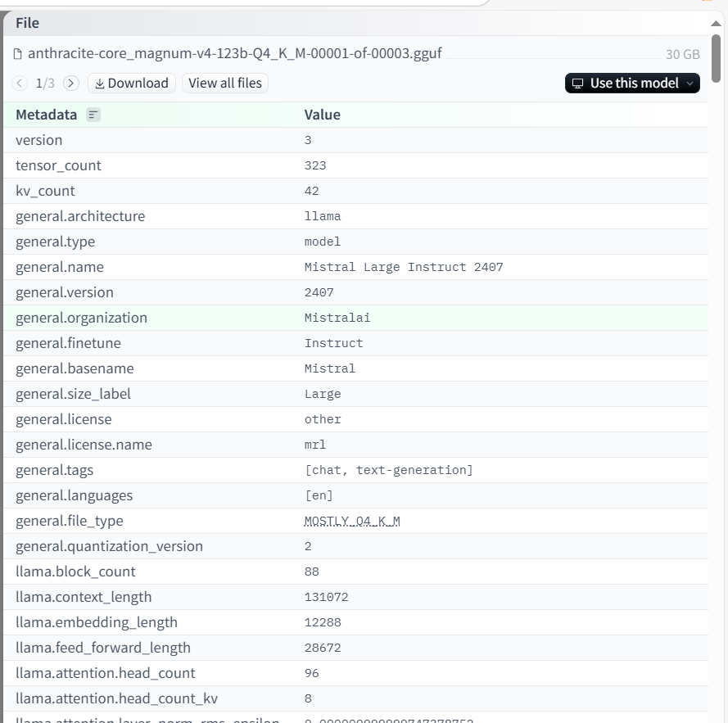Click the Mistral Large Instruct 2407 value
Screen dimensions: 728x723
(x=404, y=268)
